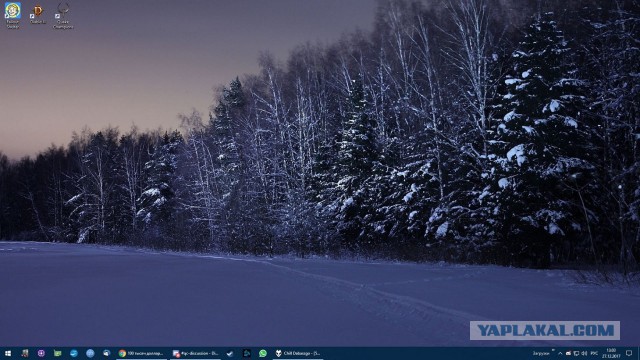Open the checkmark app in taskbar
This screenshot has width=640, height=360.
[x=230, y=353]
